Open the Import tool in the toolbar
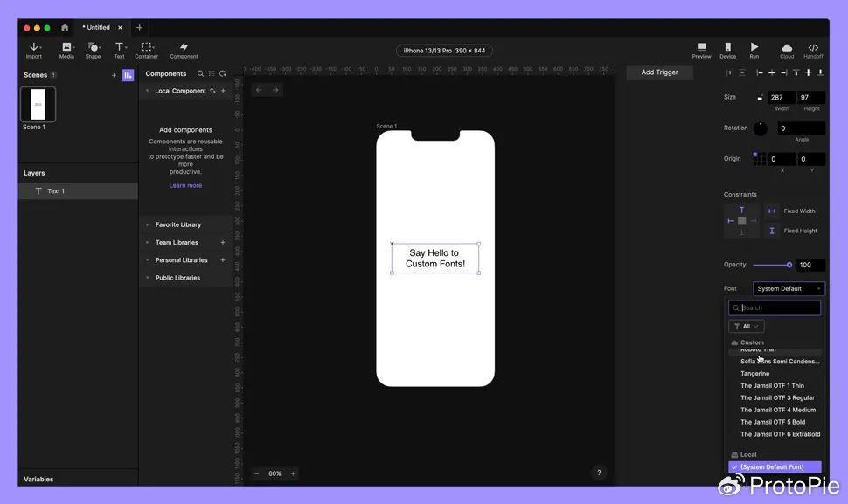 [x=34, y=51]
